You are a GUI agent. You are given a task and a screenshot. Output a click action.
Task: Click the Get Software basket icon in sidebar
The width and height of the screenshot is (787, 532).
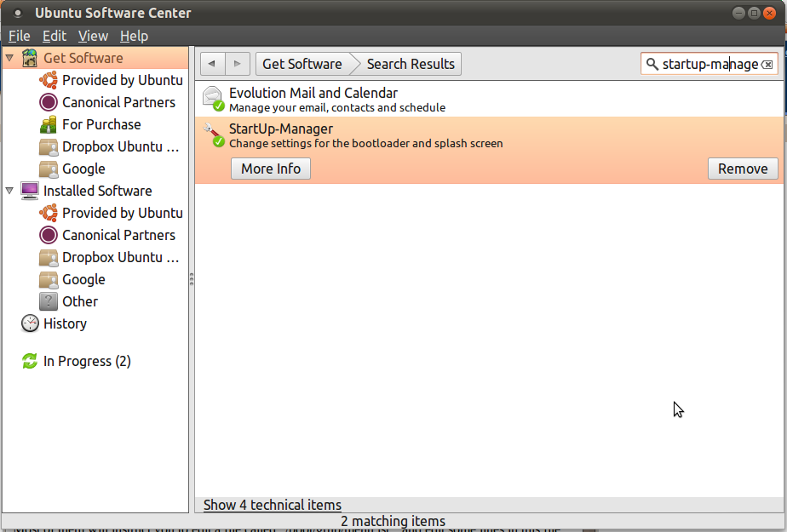[x=30, y=58]
